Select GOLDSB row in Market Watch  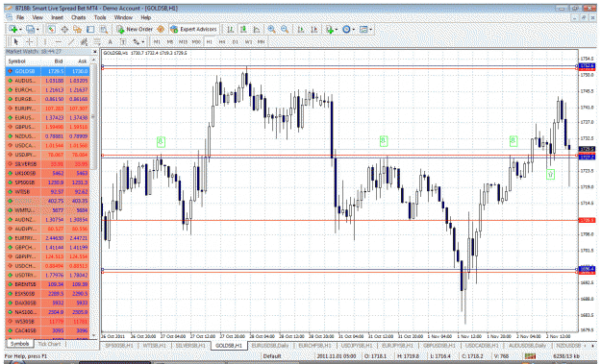(47, 71)
